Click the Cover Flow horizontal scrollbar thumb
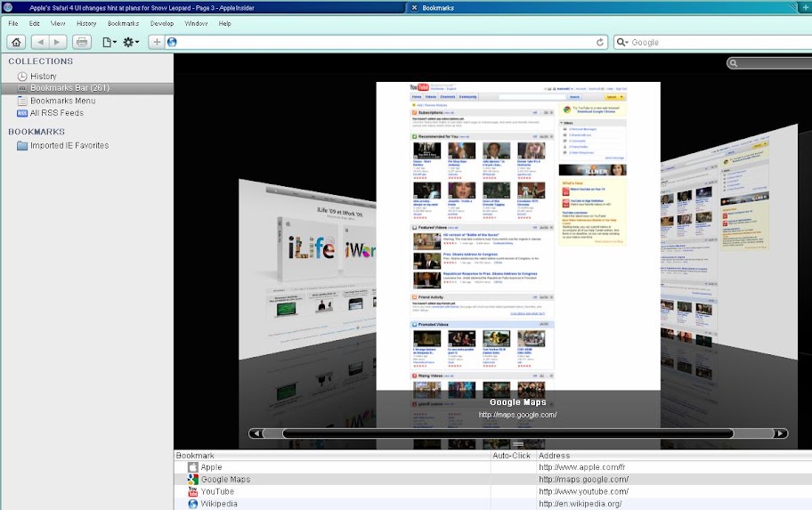 pyautogui.click(x=508, y=433)
